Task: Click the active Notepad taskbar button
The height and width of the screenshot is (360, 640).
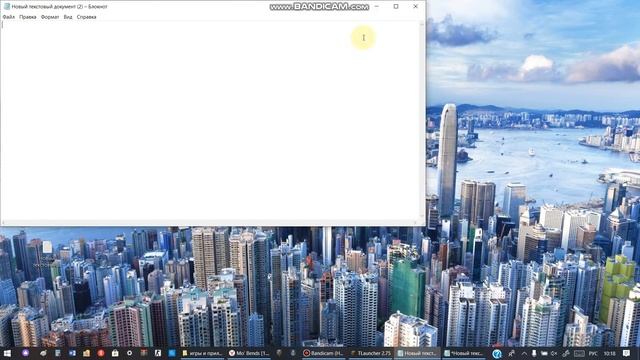Action: point(417,353)
